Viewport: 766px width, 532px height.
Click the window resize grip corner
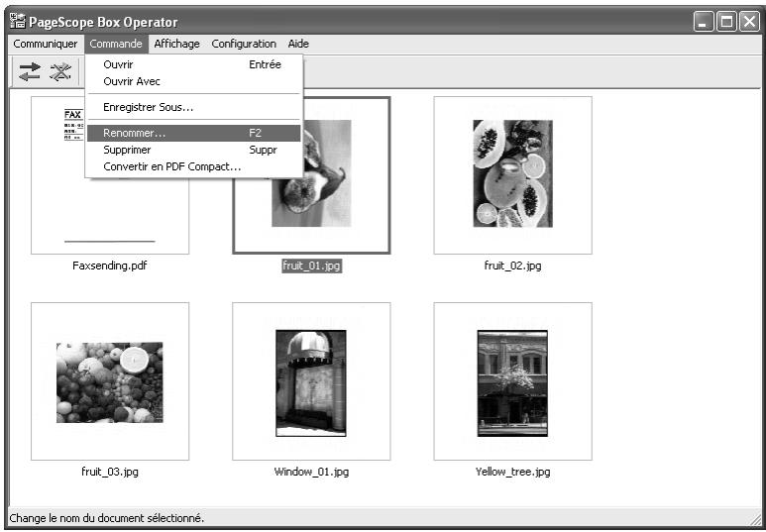754,519
